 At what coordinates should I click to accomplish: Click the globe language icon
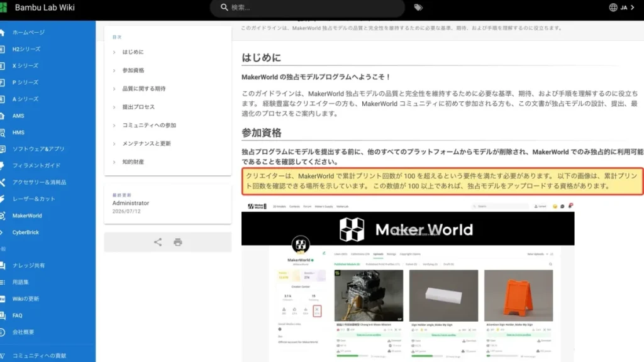point(613,8)
